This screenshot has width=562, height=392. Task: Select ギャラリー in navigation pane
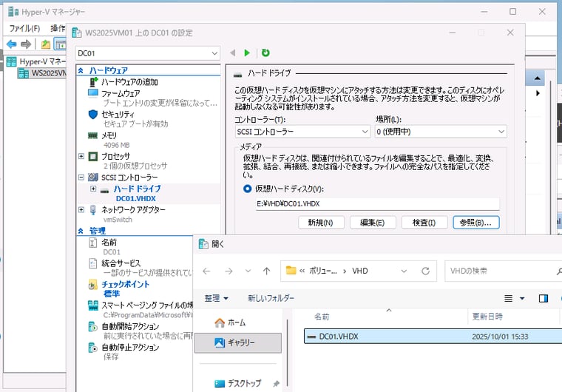(x=238, y=343)
